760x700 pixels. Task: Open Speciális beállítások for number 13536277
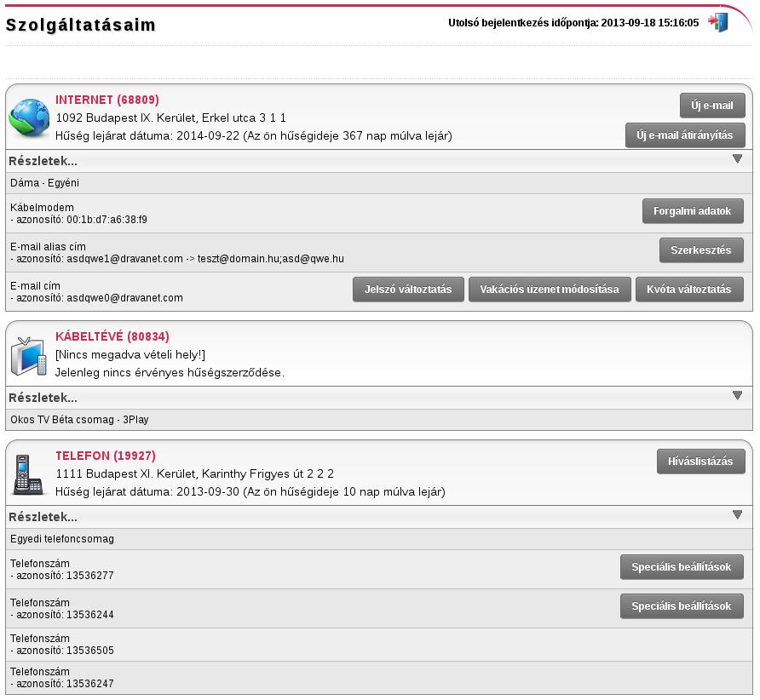pyautogui.click(x=682, y=567)
